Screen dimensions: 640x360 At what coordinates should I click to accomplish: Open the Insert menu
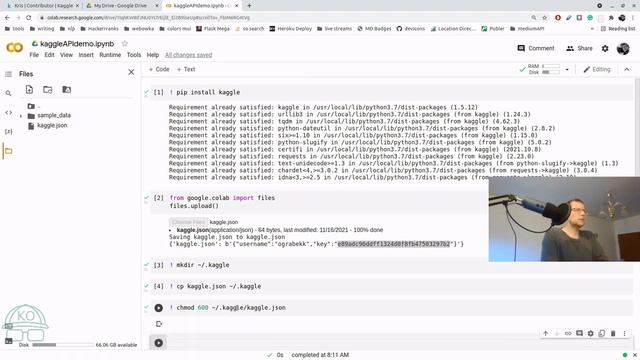click(x=86, y=55)
